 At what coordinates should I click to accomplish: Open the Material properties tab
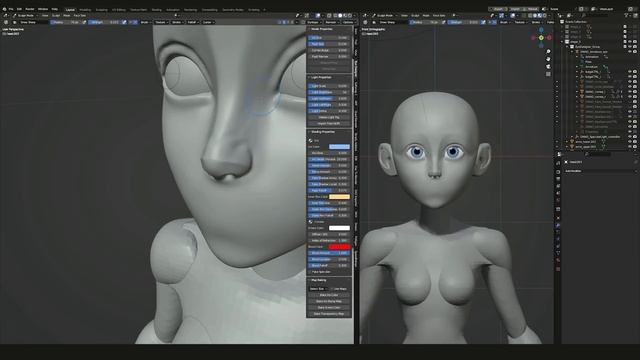click(558, 260)
